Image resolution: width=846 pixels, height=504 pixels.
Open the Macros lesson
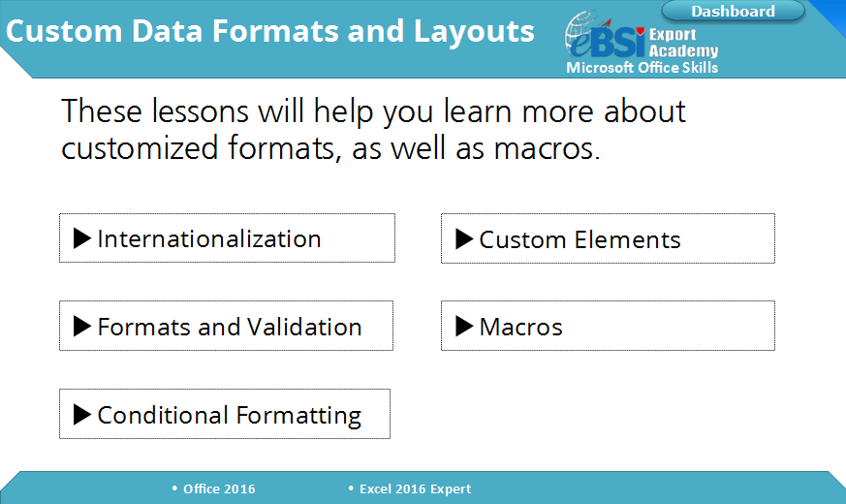[608, 326]
